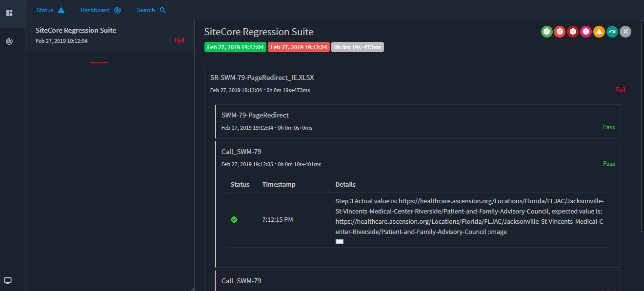Click Pass label of SWM-79-PageRedirect
The width and height of the screenshot is (644, 291).
point(609,127)
